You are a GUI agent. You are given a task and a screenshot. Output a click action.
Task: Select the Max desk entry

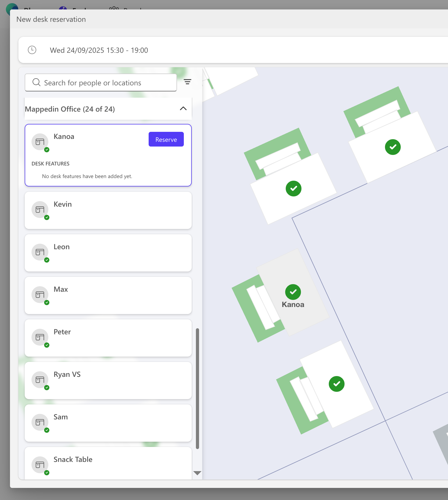coord(108,295)
